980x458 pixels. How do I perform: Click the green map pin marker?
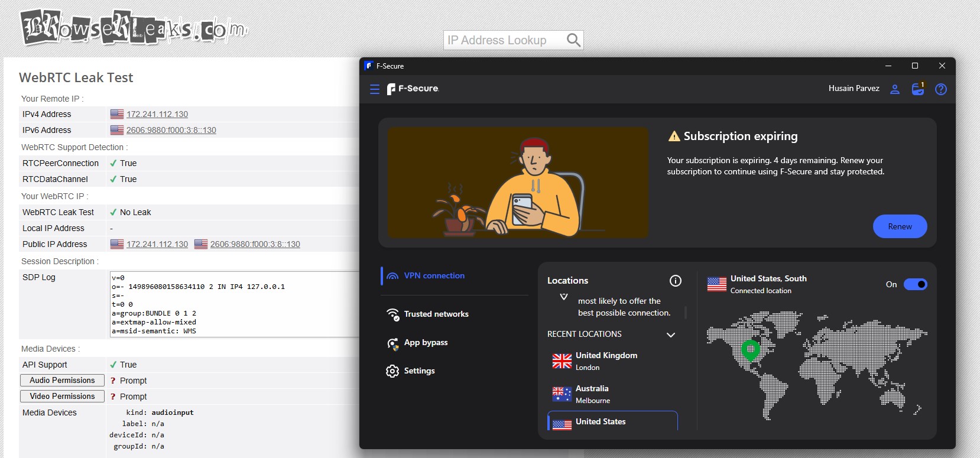pyautogui.click(x=750, y=350)
